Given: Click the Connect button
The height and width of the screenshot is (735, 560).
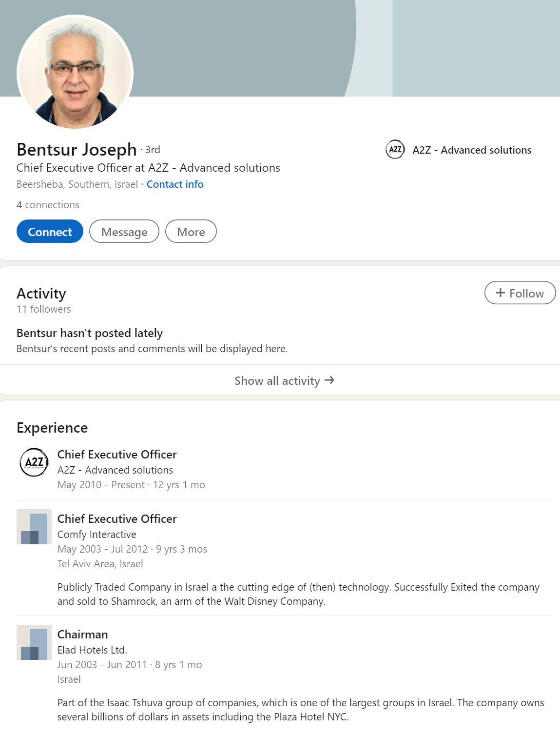Looking at the screenshot, I should coord(50,232).
